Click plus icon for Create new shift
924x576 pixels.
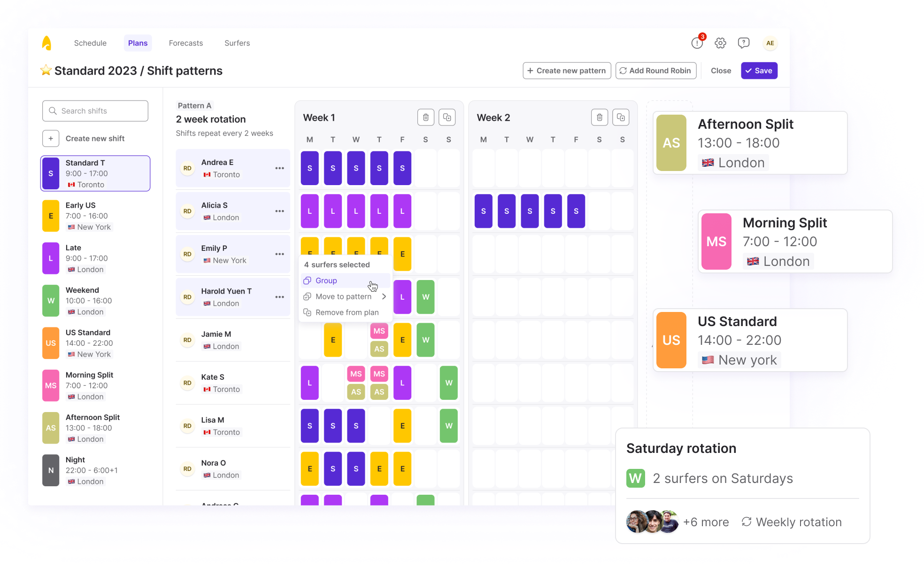tap(51, 139)
